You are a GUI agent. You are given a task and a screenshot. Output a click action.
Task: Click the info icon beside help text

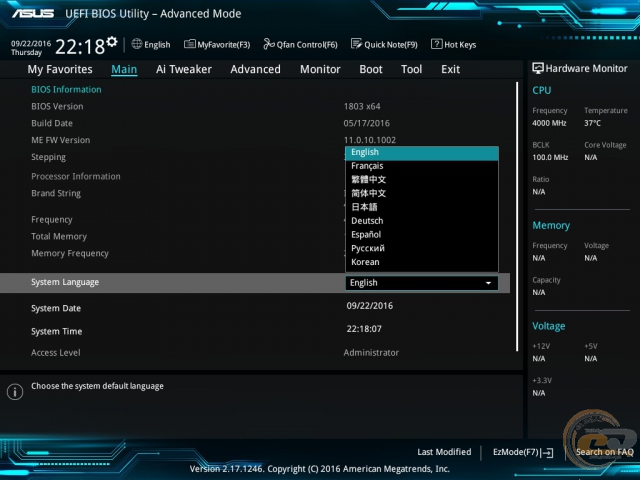coord(15,392)
